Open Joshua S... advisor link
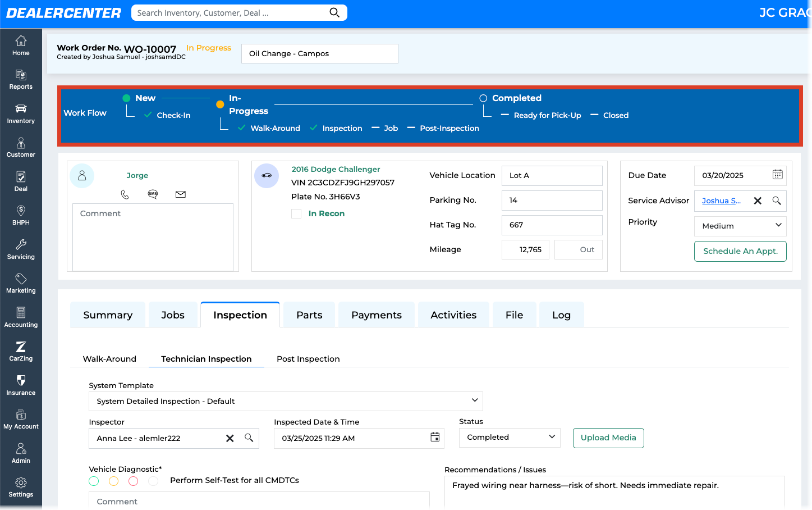Screen dimensions: 812x510 pos(721,201)
